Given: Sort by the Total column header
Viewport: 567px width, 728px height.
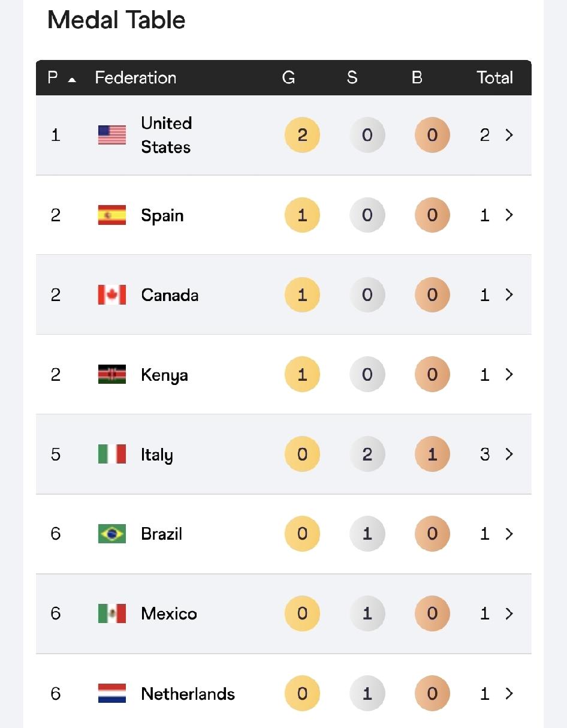Looking at the screenshot, I should [x=494, y=77].
